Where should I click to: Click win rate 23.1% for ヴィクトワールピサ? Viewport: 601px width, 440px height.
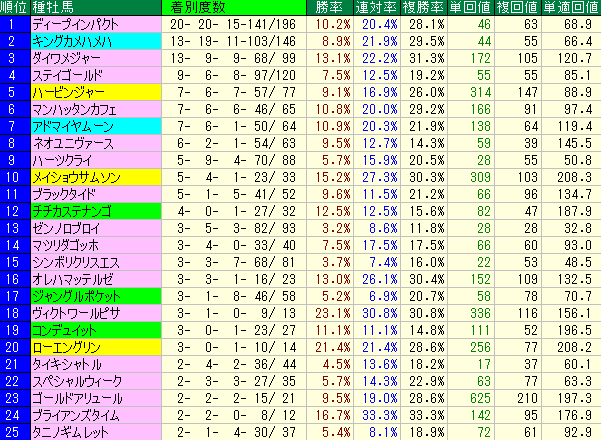(x=330, y=313)
